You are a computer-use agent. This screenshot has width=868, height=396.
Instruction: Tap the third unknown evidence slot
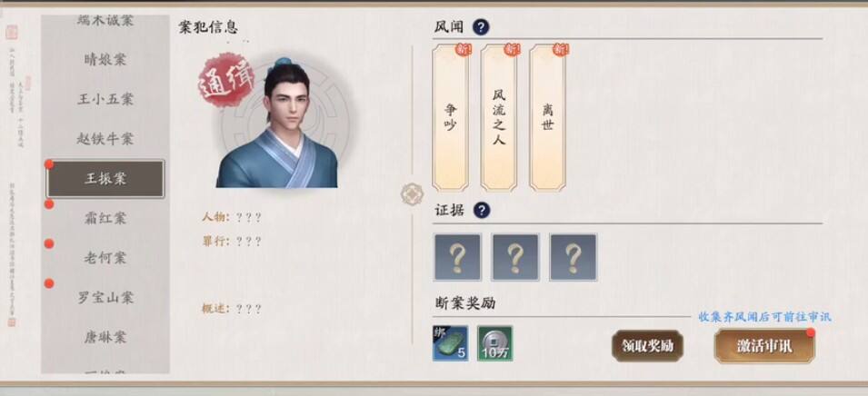[573, 257]
